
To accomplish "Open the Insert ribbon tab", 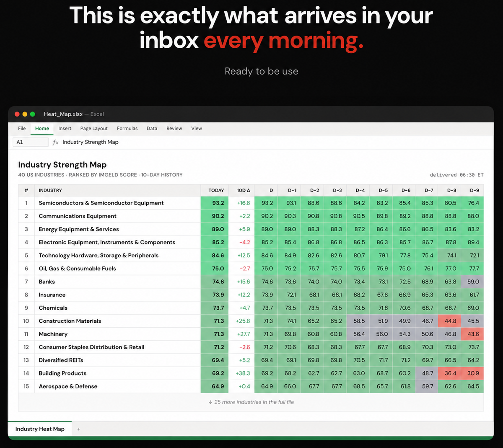I will pos(65,129).
